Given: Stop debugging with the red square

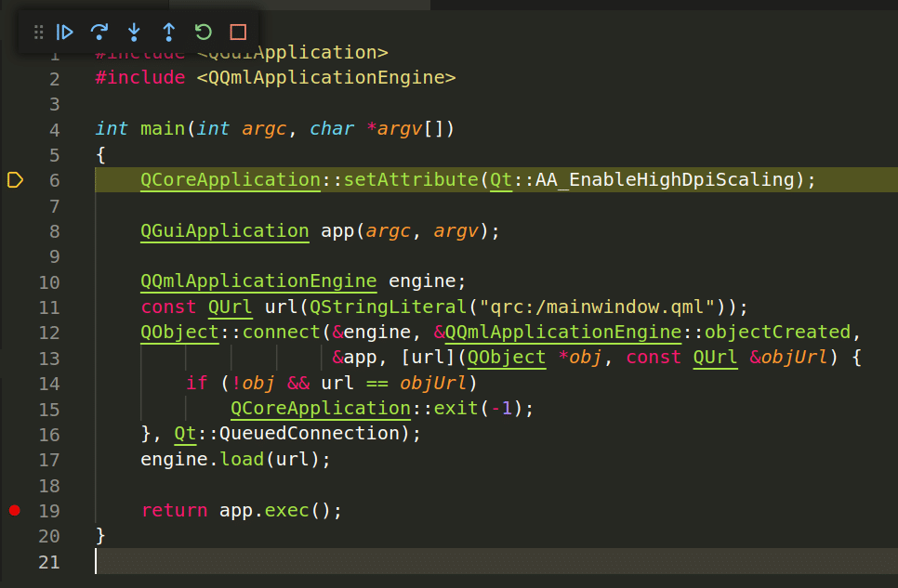Looking at the screenshot, I should (x=238, y=33).
